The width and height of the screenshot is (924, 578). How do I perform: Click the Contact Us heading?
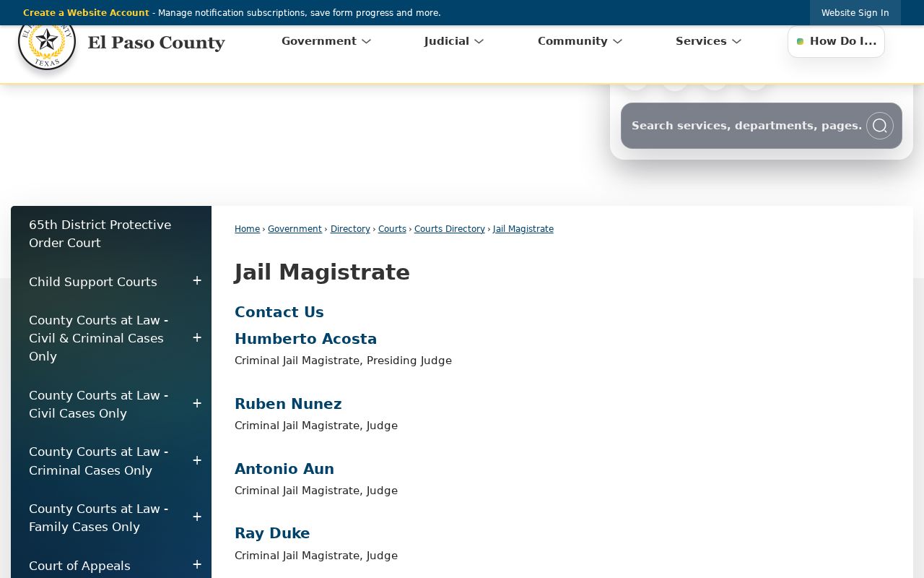(279, 312)
